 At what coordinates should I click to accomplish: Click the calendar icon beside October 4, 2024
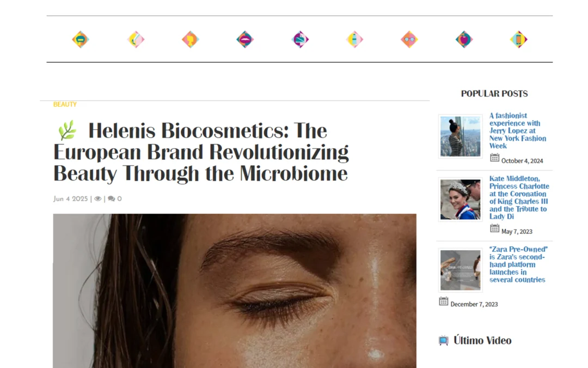(x=495, y=158)
